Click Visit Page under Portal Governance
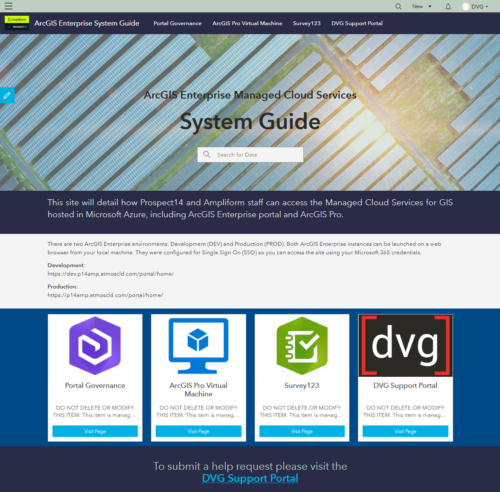The width and height of the screenshot is (500, 492). click(x=95, y=431)
